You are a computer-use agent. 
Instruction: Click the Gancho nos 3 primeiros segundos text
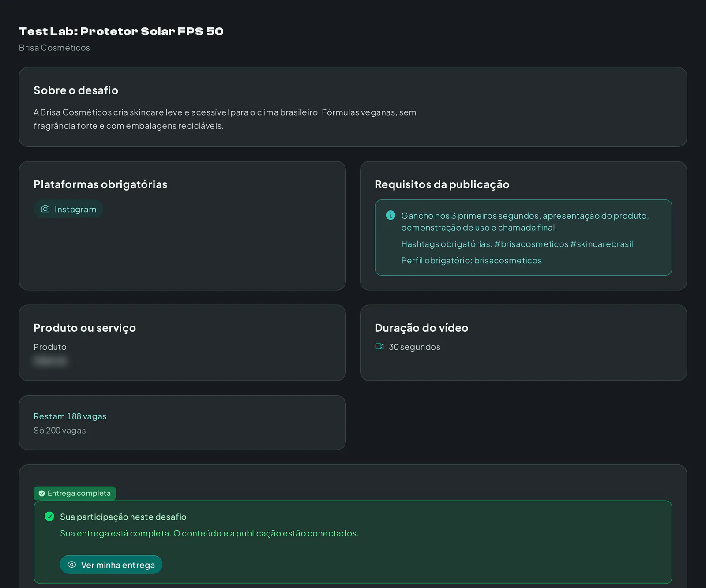(x=525, y=221)
